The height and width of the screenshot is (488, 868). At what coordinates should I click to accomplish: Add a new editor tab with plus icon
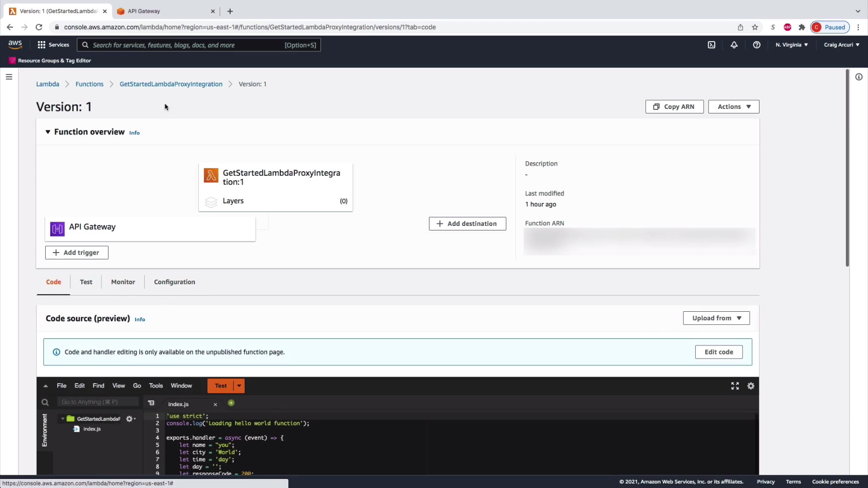(231, 403)
